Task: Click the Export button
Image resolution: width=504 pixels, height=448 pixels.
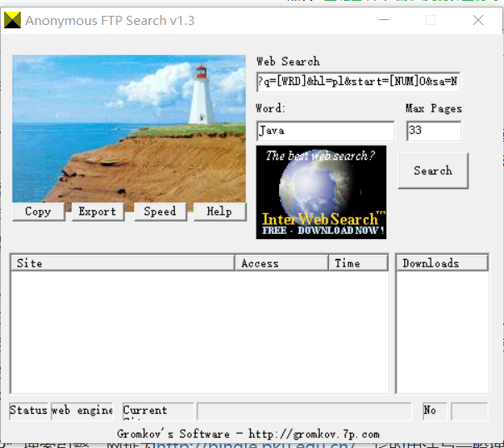Action: (97, 212)
